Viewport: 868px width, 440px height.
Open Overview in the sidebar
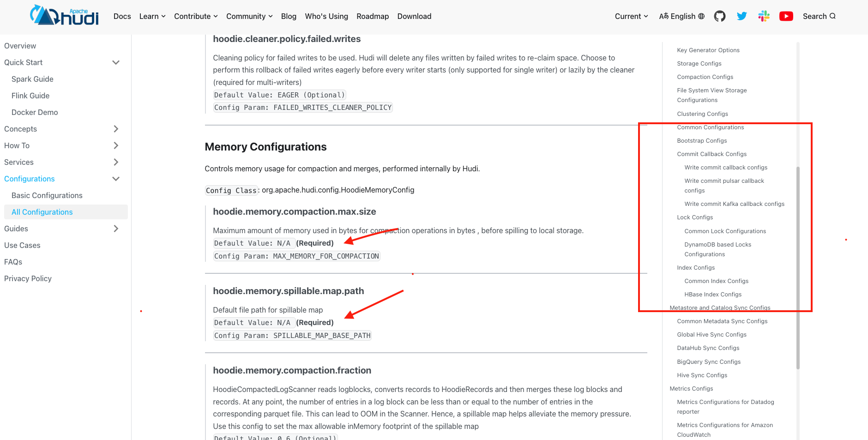click(20, 46)
